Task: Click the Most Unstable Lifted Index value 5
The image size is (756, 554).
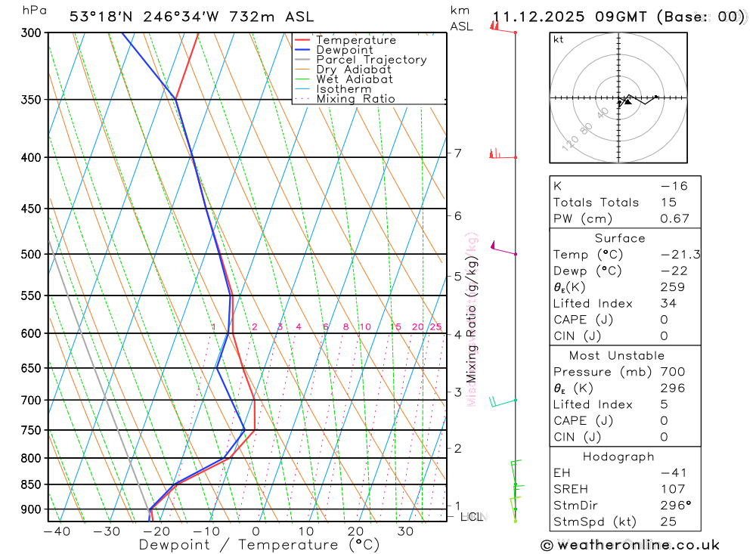Action: tap(665, 404)
